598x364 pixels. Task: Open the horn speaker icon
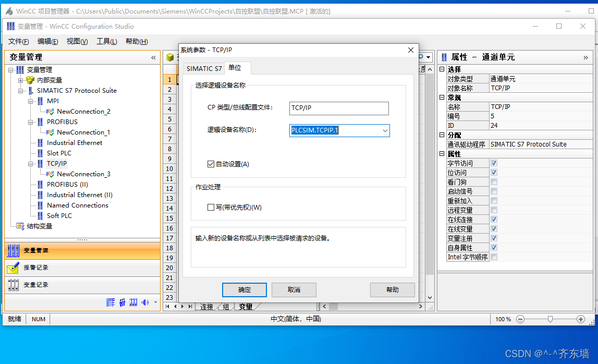(145, 302)
